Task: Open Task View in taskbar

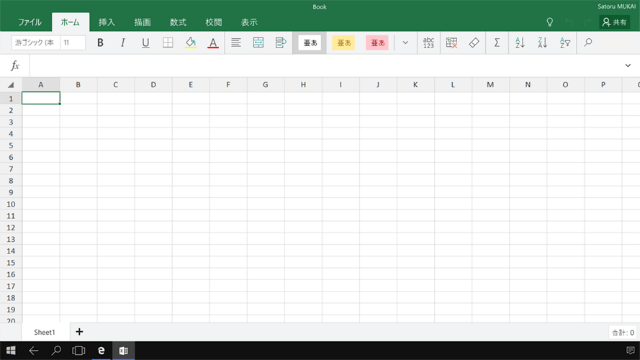Action: pos(78,351)
